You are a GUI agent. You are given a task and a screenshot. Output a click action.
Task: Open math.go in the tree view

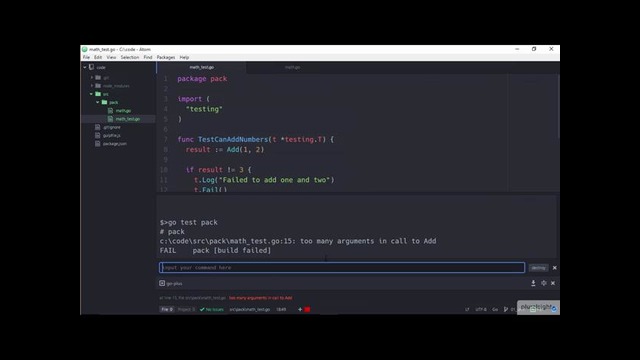tap(123, 111)
